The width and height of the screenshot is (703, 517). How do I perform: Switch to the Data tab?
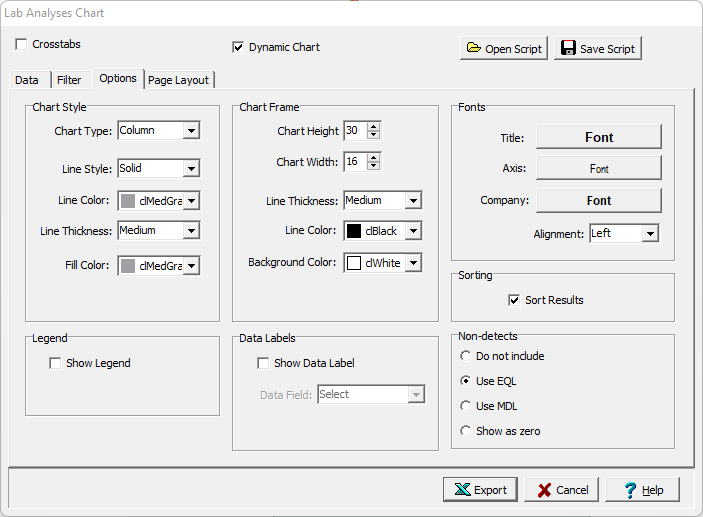27,80
